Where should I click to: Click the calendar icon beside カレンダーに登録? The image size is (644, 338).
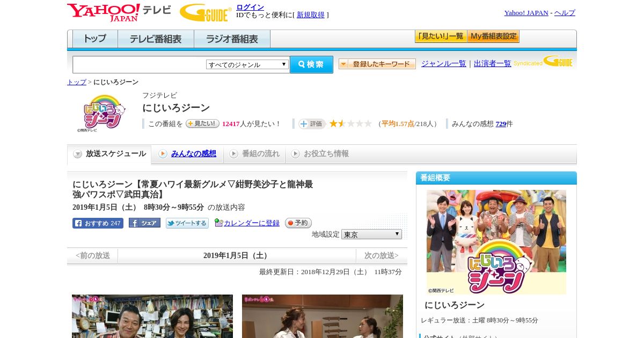[218, 223]
